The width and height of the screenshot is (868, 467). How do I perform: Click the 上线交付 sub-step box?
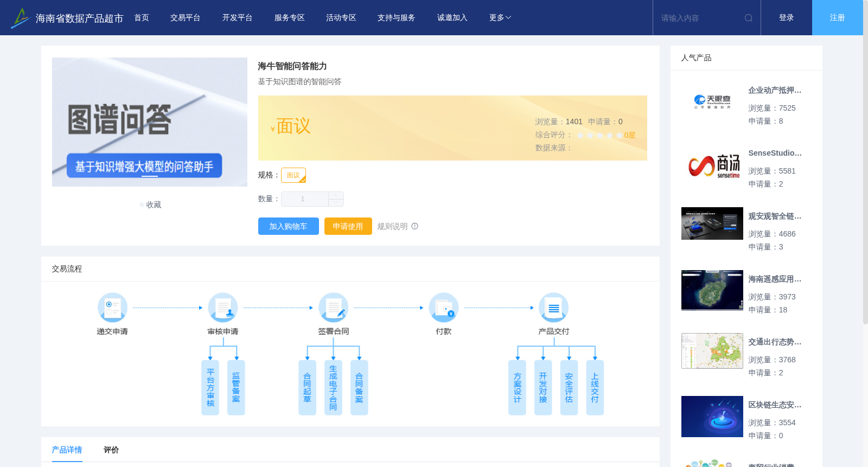pos(595,387)
